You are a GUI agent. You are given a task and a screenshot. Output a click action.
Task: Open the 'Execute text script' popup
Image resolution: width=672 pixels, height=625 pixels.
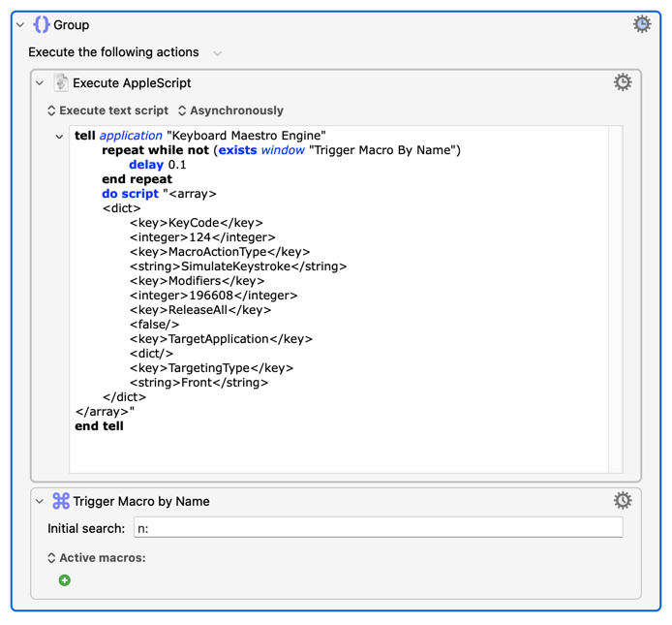coord(107,110)
